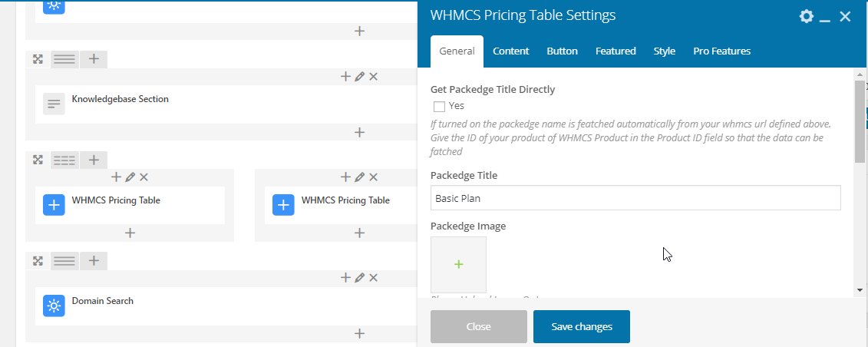Change layout of the pricing table row columns
The image size is (868, 347).
tap(64, 160)
